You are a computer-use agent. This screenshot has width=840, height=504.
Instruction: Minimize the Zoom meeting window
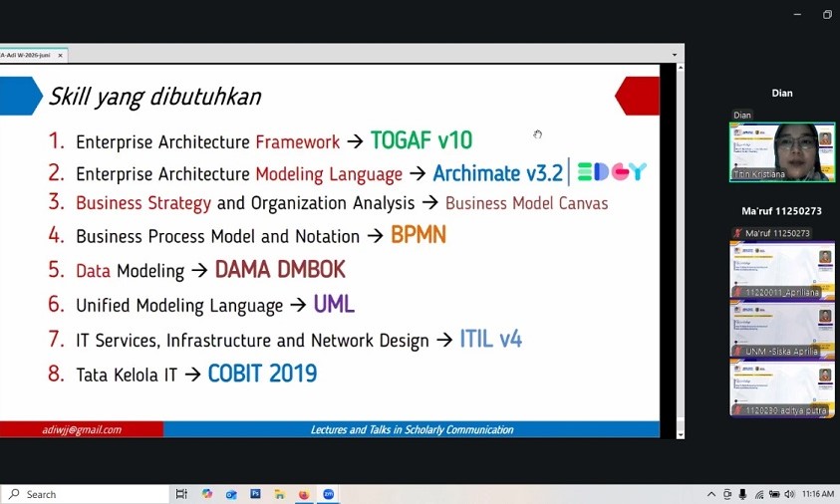tap(797, 15)
